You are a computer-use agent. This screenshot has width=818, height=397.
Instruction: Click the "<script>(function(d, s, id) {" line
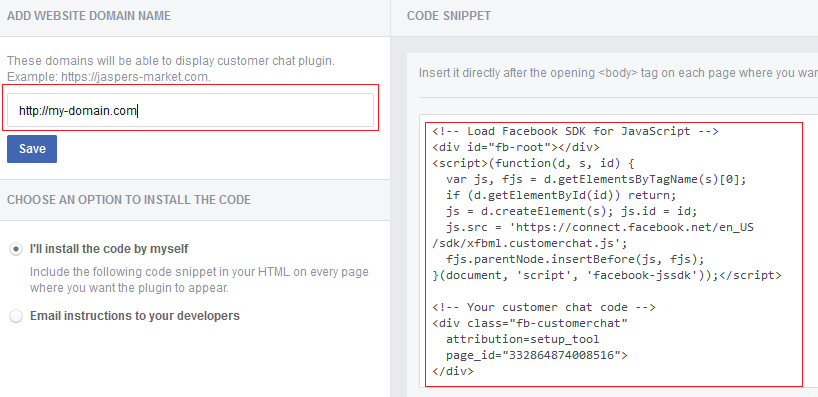point(533,163)
